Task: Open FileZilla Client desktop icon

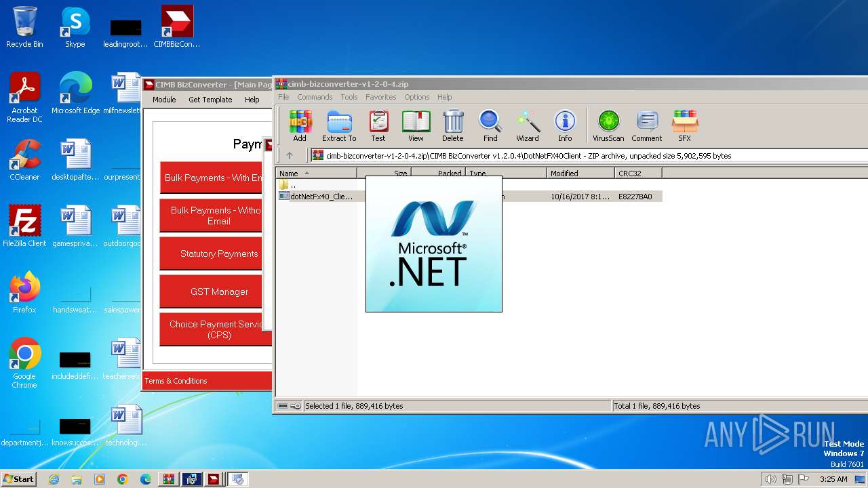Action: 24,226
